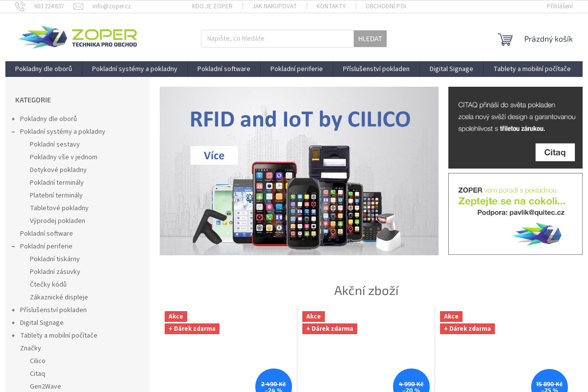Collapse the Pokladní systémy a pokladny category
The width and height of the screenshot is (588, 392).
pos(13,132)
